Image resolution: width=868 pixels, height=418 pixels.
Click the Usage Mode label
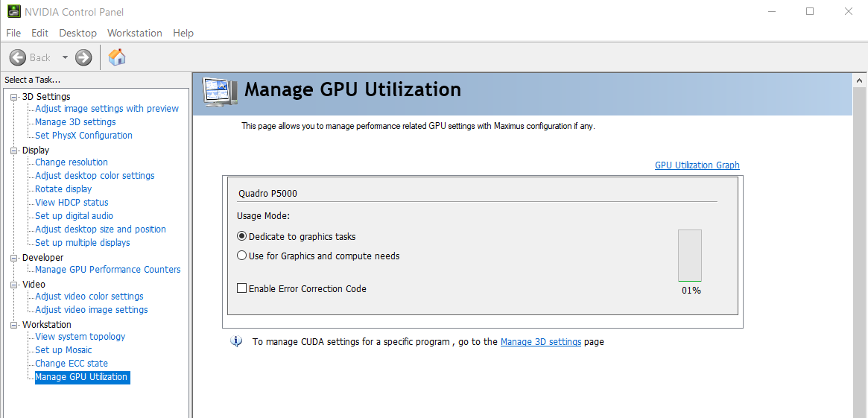tap(264, 216)
